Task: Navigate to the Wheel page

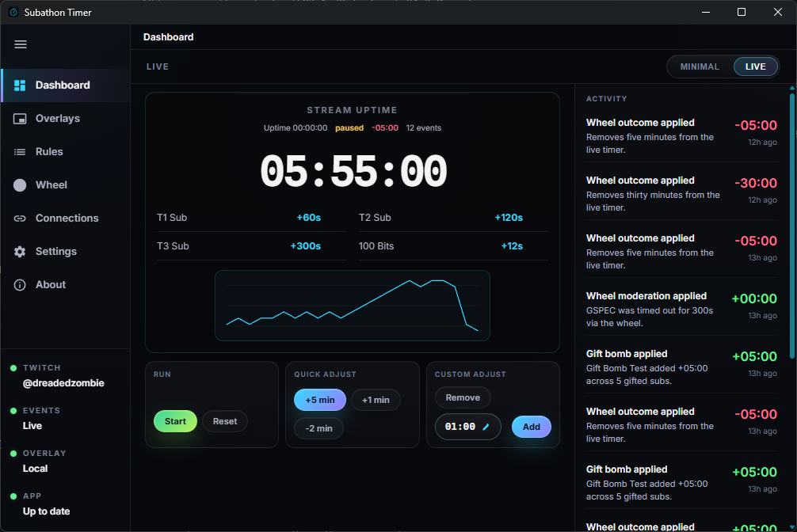Action: [x=66, y=185]
